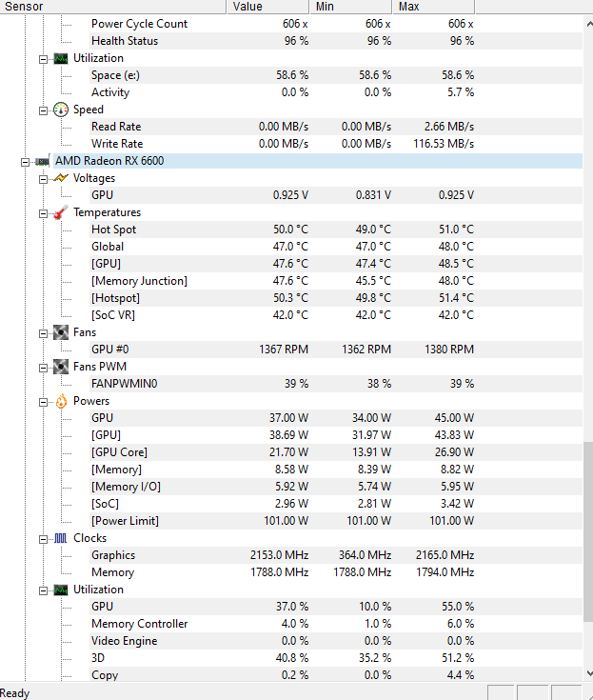
Task: Click the Voltages lightning bolt icon
Action: (x=61, y=178)
